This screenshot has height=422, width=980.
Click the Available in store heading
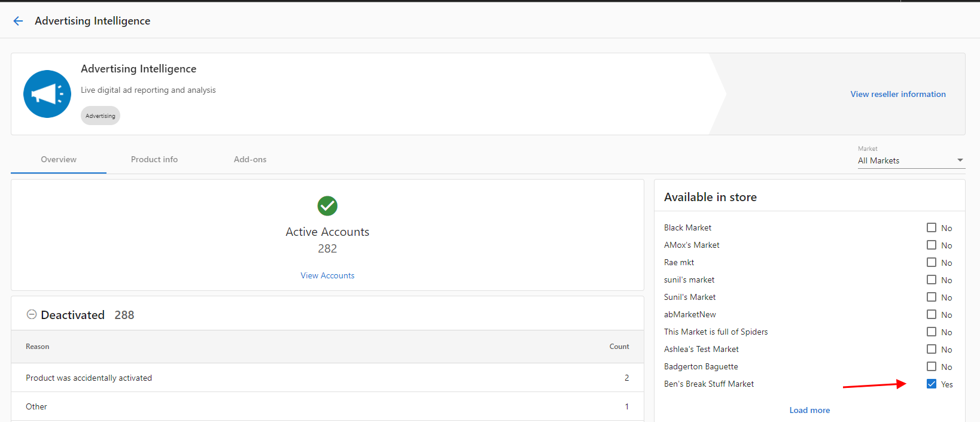[710, 197]
